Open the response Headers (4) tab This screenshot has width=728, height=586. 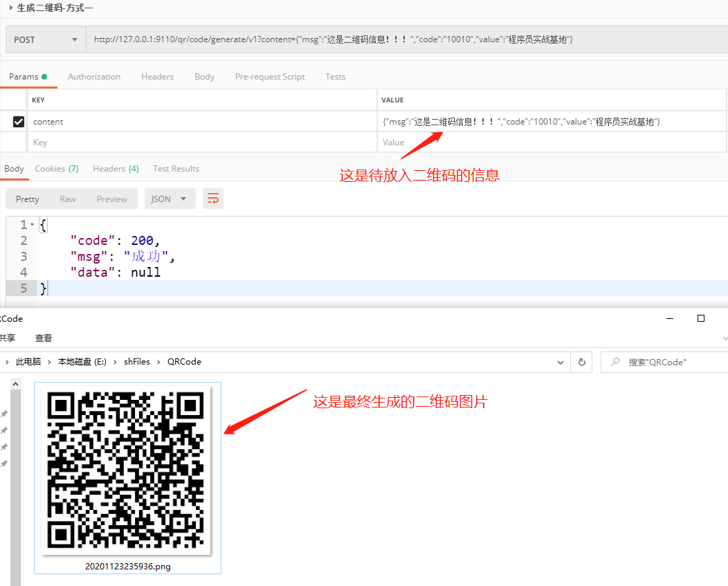[x=116, y=169]
